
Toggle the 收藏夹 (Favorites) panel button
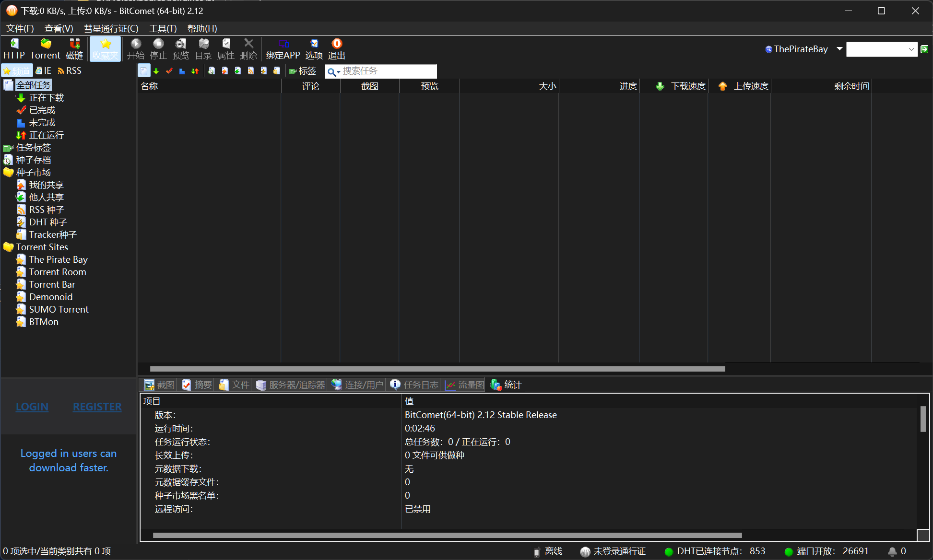click(x=106, y=49)
